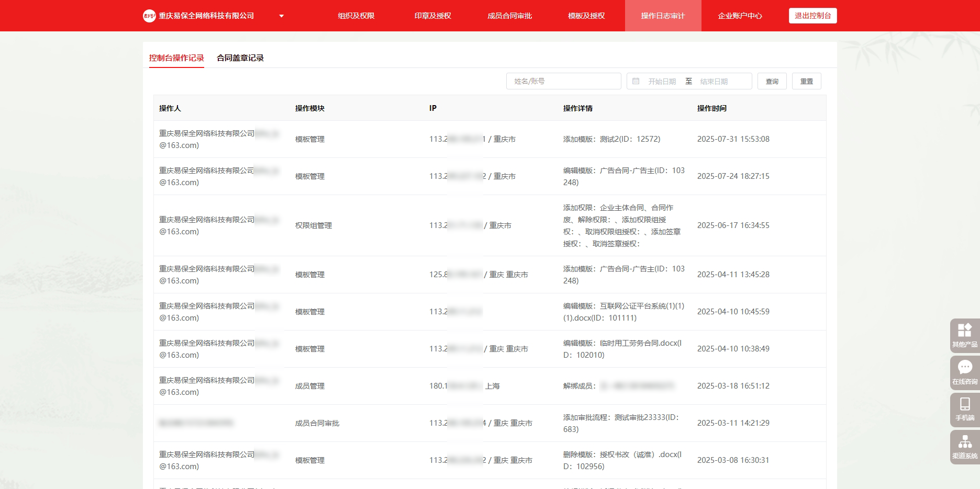
Task: Select timestamp 2025-03-11 14:21:29
Action: coord(733,423)
